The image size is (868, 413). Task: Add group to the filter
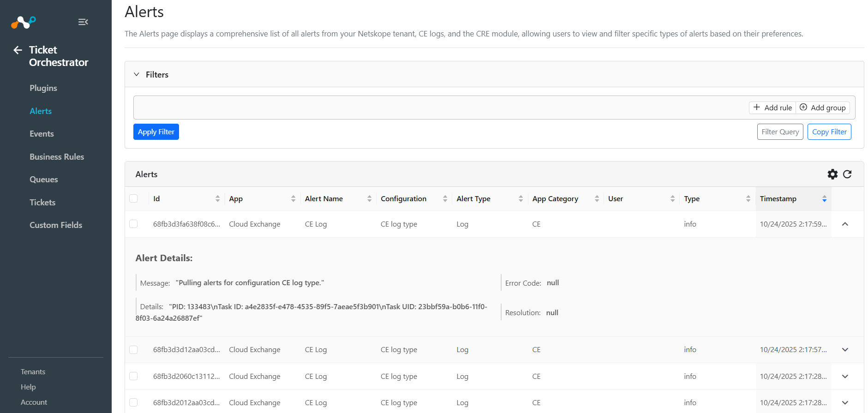click(823, 108)
